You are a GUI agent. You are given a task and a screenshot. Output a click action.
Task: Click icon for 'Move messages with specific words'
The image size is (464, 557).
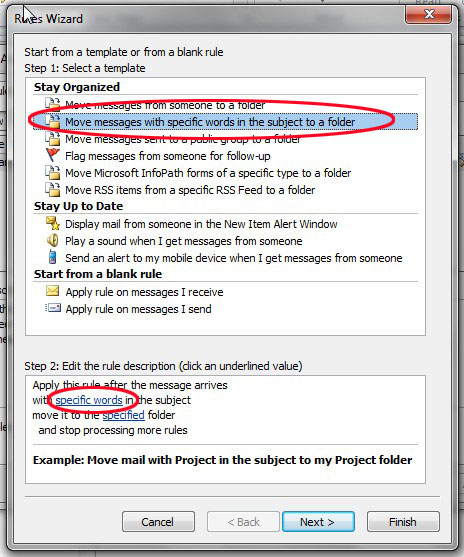click(53, 121)
